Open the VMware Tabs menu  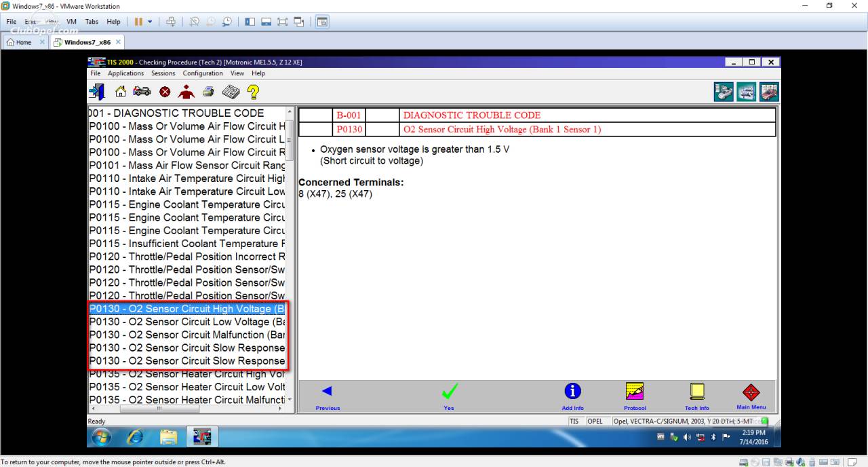point(92,22)
